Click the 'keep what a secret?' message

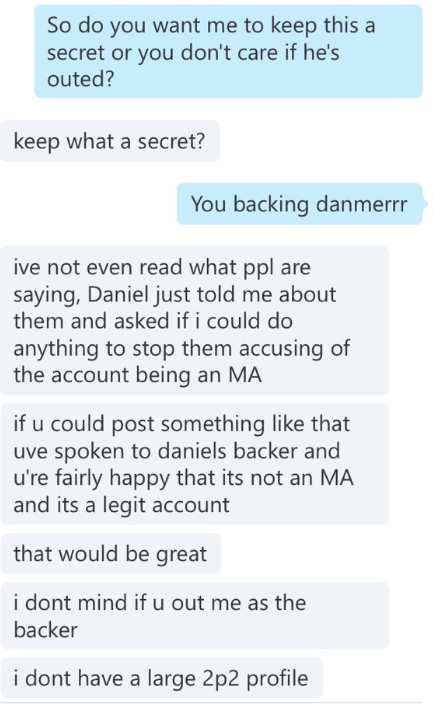coord(110,141)
